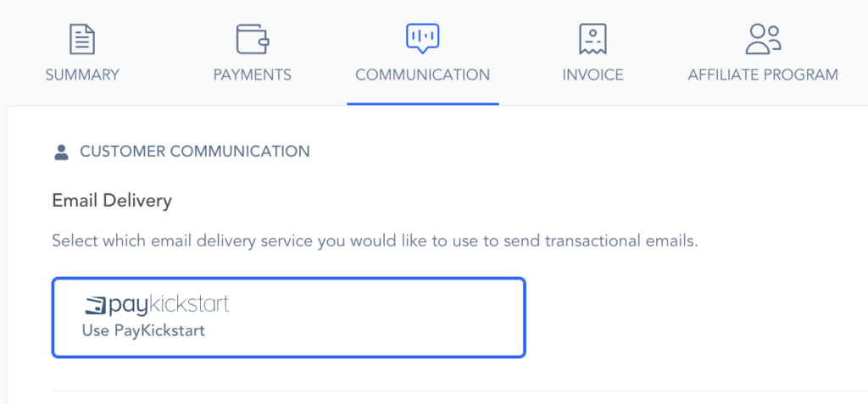868x404 pixels.
Task: Click the Affiliate Program people icon
Action: click(763, 38)
